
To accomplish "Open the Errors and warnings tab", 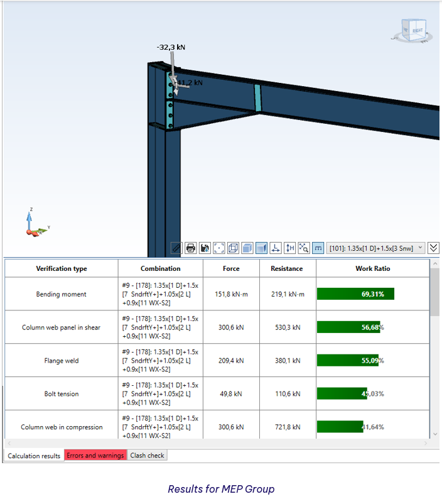I will point(95,456).
